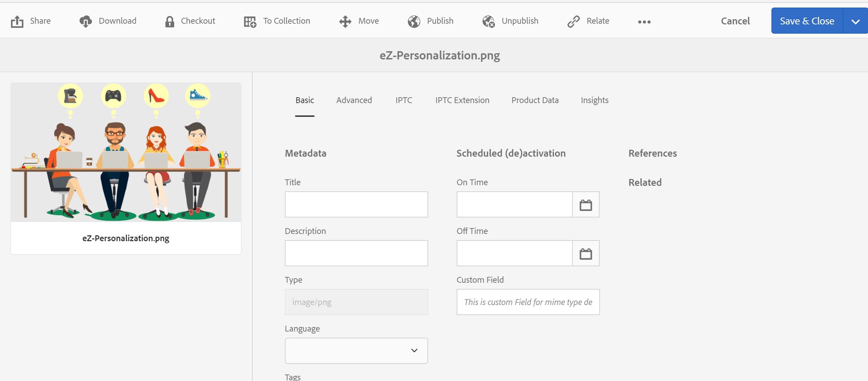Open the Off Time calendar picker
Viewport: 868px width, 381px height.
(x=585, y=253)
